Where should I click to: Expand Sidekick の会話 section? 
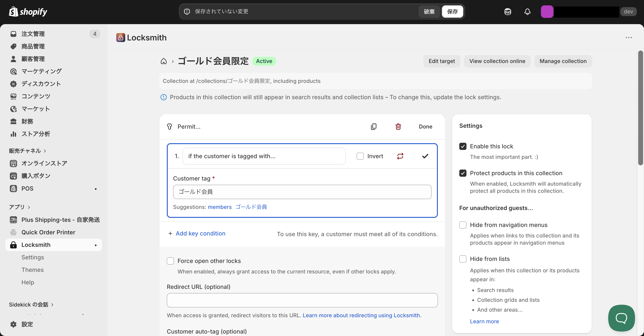[x=31, y=304]
